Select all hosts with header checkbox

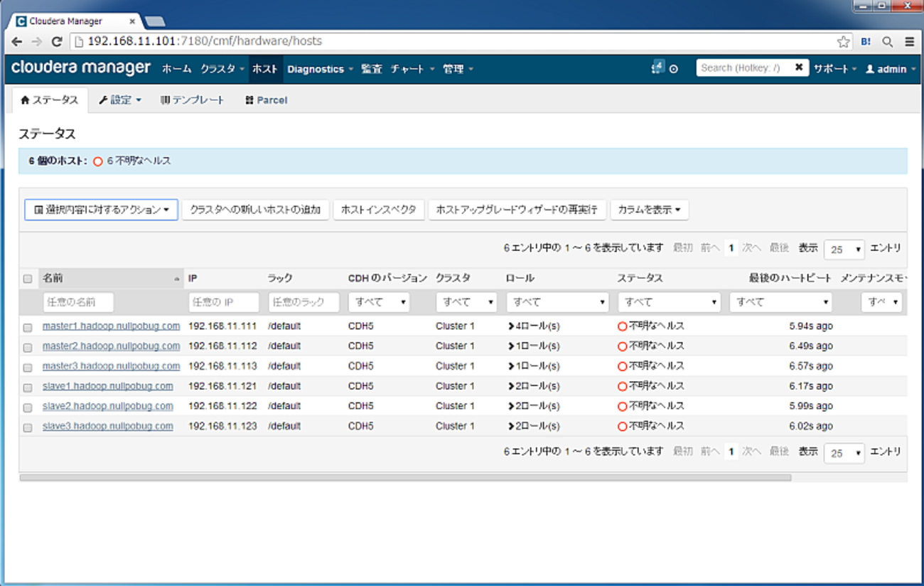28,279
